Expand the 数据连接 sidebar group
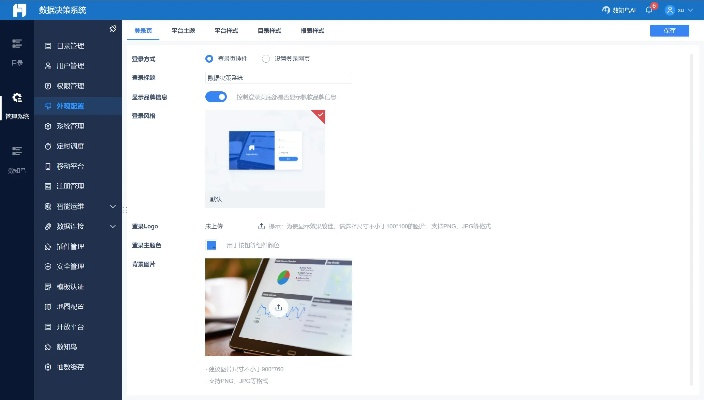Viewport: 704px width, 400px height. point(112,226)
